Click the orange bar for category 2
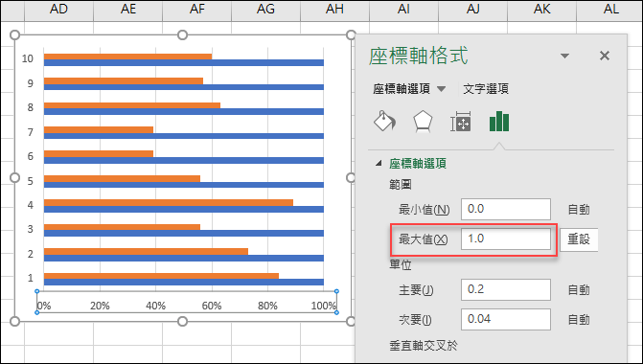The width and height of the screenshot is (643, 364). 146,251
